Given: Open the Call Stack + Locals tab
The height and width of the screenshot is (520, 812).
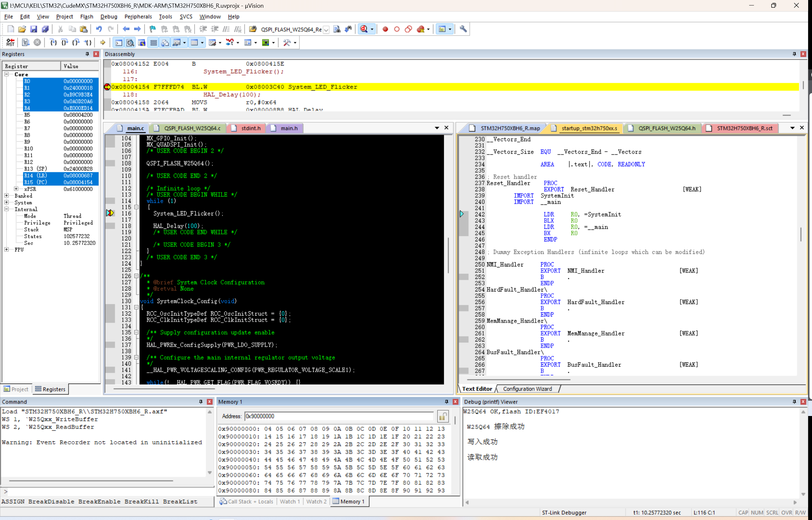Looking at the screenshot, I should (247, 502).
